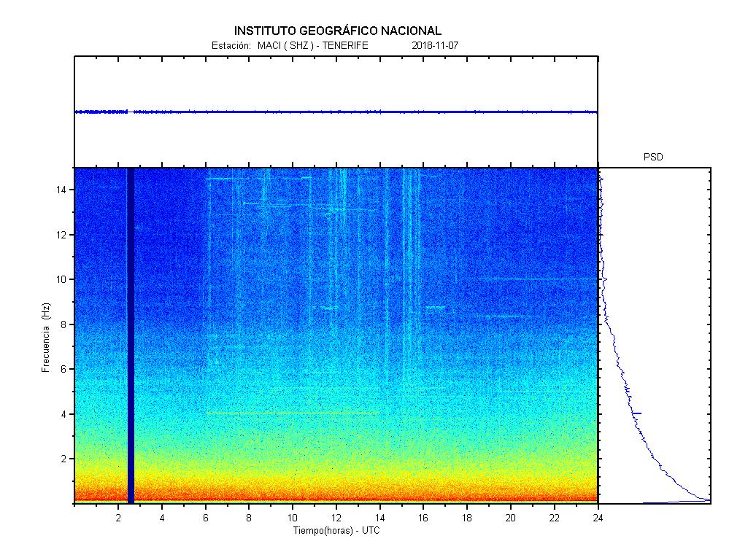748x560 pixels.
Task: Click the blue seismogram trace in top panel
Action: coord(365,112)
